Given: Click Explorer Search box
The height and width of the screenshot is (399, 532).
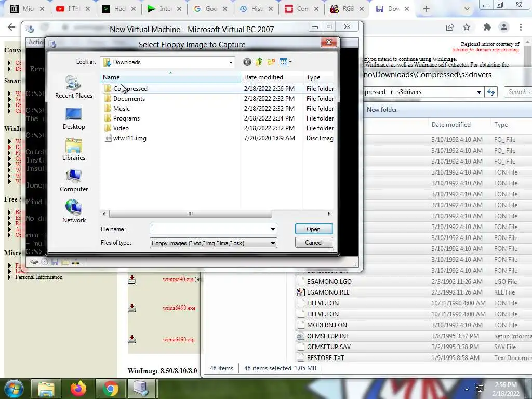Looking at the screenshot, I should pyautogui.click(x=518, y=92).
